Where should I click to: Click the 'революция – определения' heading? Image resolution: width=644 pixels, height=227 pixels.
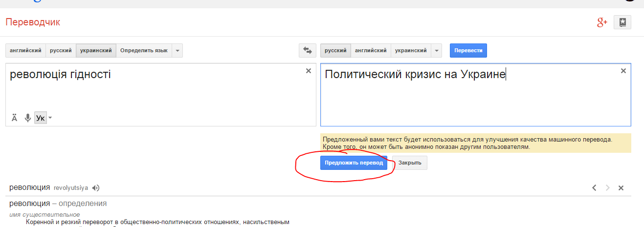[x=58, y=204]
